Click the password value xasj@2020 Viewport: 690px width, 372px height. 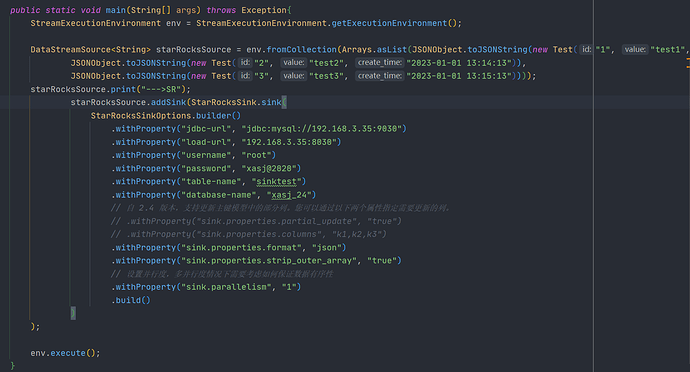pos(269,169)
